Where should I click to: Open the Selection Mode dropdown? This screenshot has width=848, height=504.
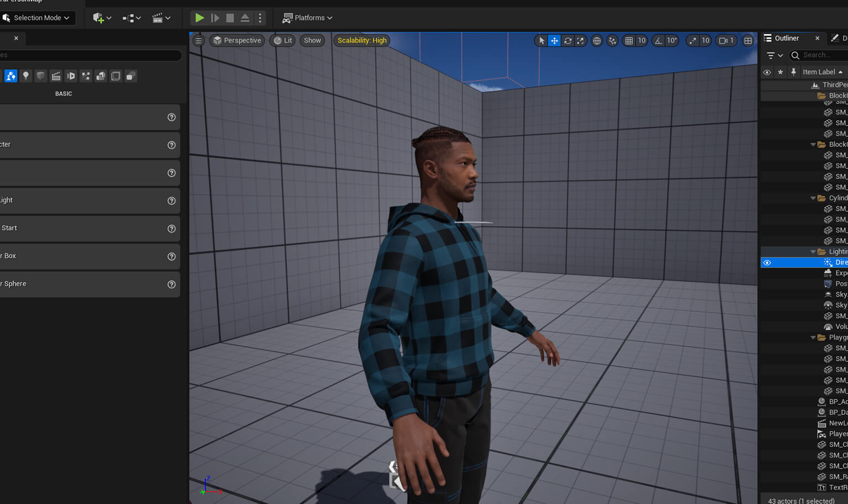point(37,18)
